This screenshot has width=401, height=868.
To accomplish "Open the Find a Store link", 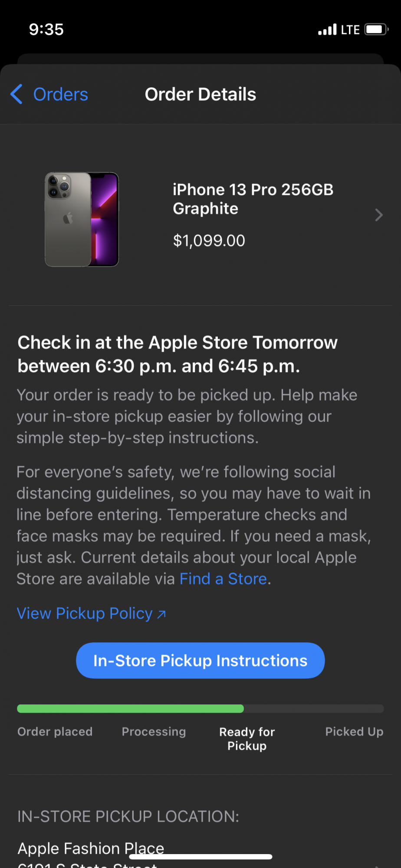I will click(x=223, y=579).
